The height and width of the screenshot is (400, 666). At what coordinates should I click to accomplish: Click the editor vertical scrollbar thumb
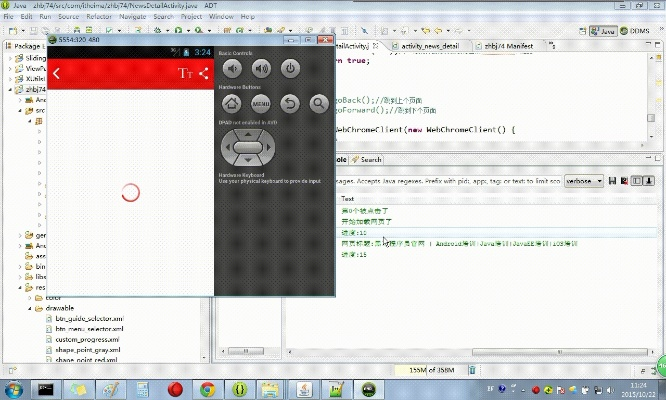tap(651, 118)
